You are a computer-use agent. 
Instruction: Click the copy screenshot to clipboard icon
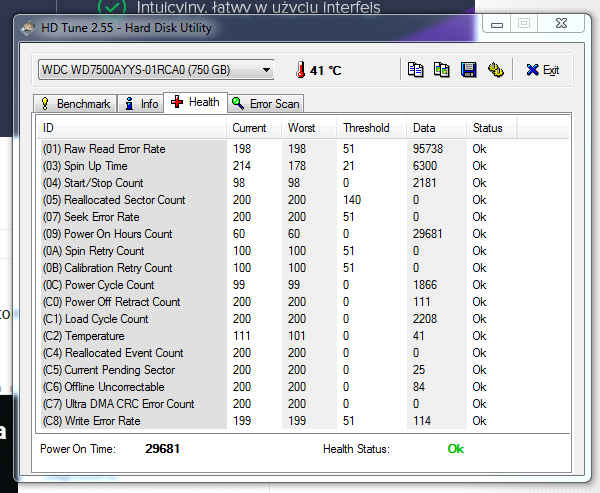442,70
